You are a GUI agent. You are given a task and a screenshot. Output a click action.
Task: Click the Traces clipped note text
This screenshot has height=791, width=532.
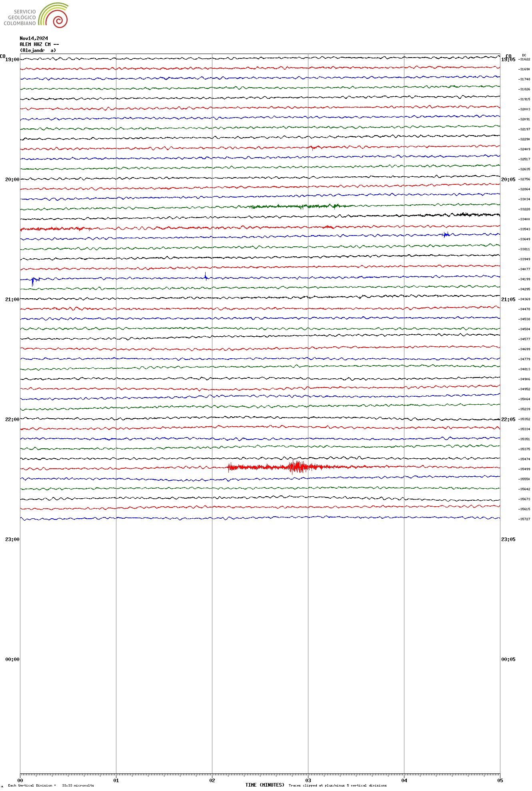(338, 785)
